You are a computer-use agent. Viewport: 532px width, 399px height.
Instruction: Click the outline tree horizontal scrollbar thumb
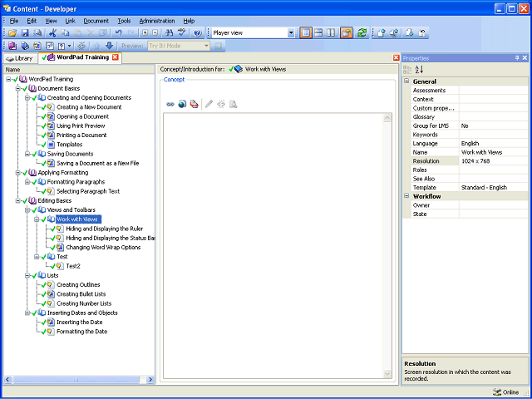tap(76, 380)
